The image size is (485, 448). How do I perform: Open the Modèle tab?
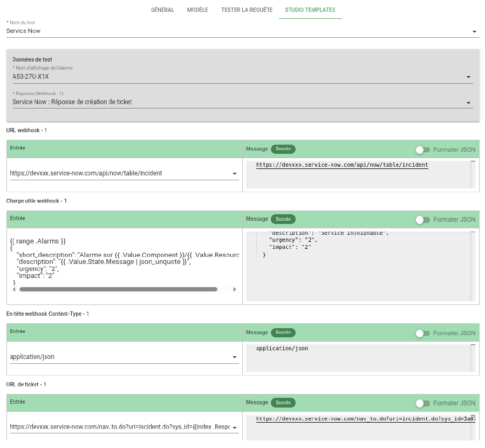point(197,10)
